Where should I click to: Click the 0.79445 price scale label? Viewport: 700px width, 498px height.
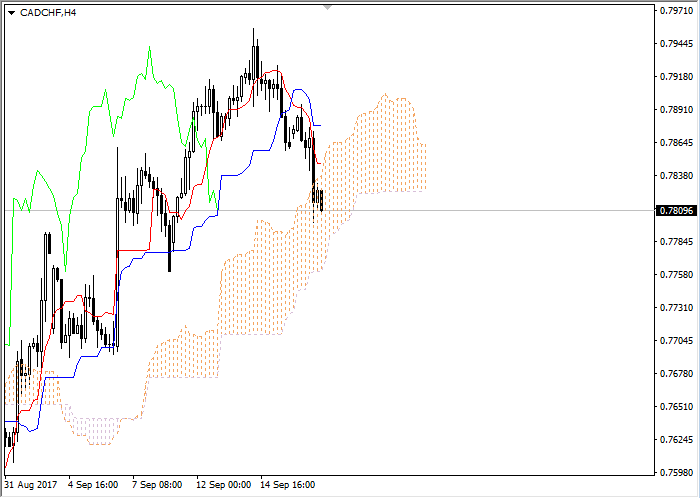[676, 44]
